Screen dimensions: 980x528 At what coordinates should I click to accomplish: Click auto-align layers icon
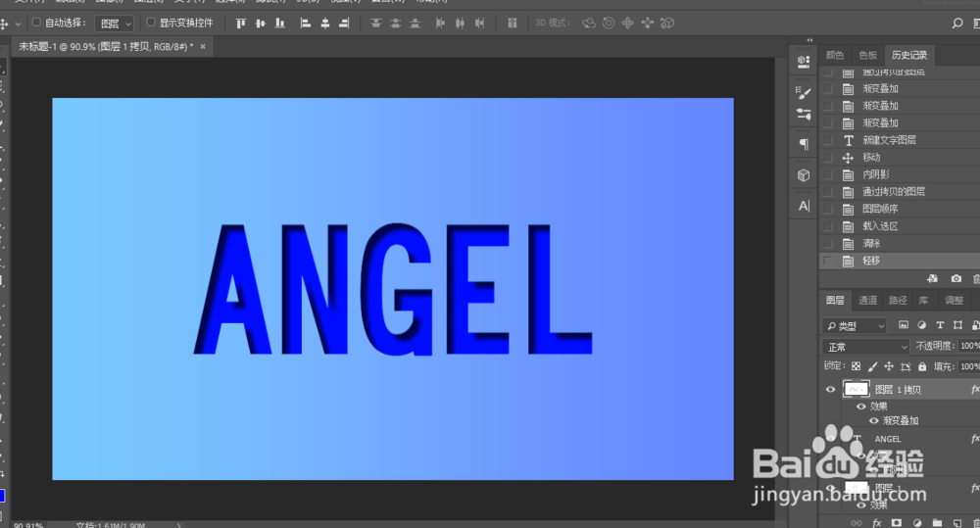pyautogui.click(x=512, y=24)
